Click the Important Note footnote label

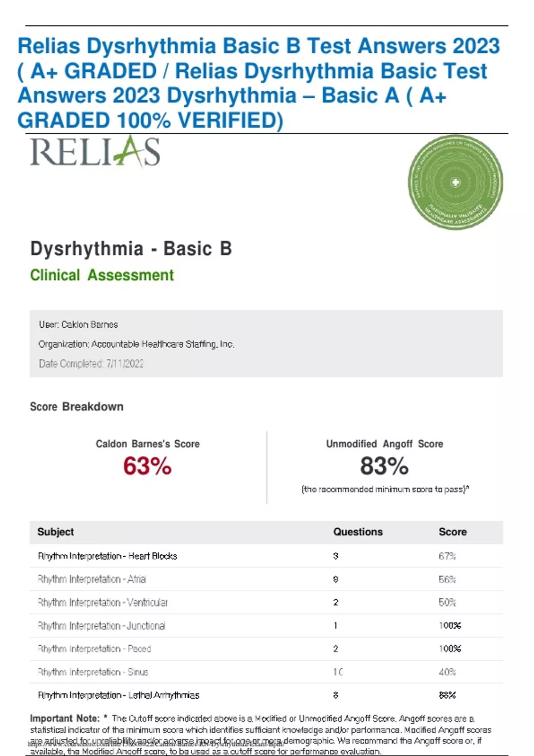pos(65,718)
